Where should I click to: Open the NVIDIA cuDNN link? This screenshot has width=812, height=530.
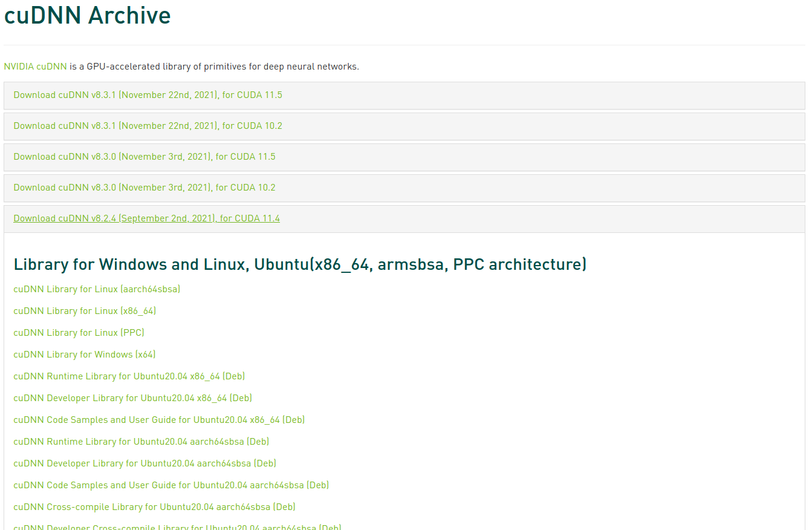35,67
